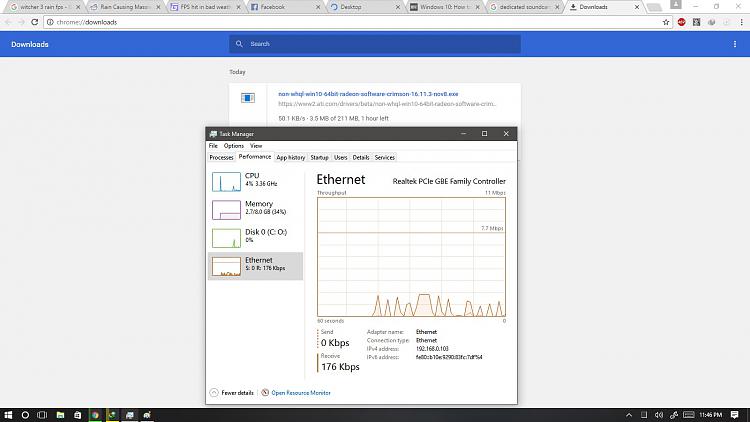Screen dimensions: 750x422
Task: Switch to the Rain Causing Mass tab
Action: click(x=125, y=7)
